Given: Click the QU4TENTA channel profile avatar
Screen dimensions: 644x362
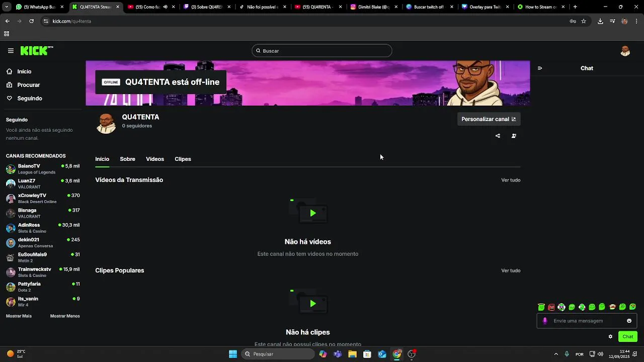Looking at the screenshot, I should pyautogui.click(x=106, y=123).
